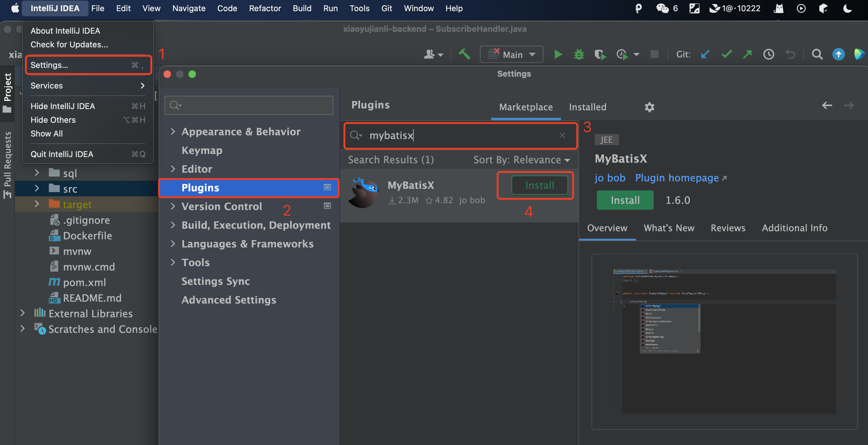Expand the target folder in project tree
Viewport: 868px width, 445px height.
[x=37, y=204]
